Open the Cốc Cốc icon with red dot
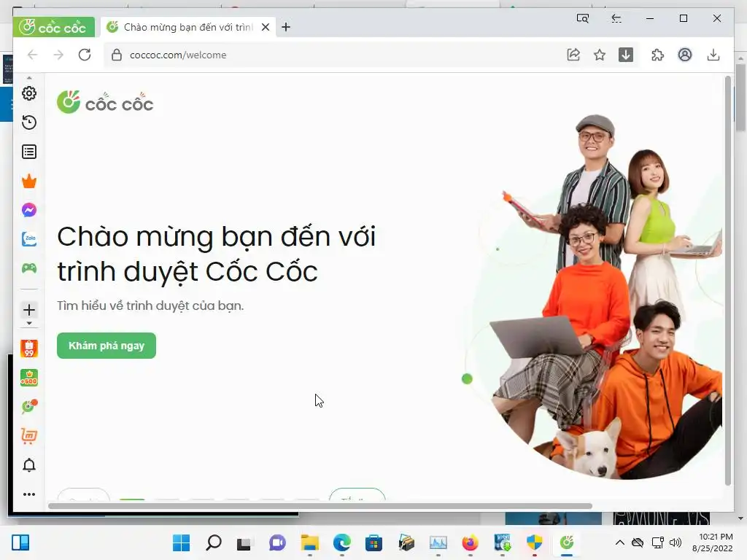Image resolution: width=747 pixels, height=560 pixels. (x=29, y=406)
